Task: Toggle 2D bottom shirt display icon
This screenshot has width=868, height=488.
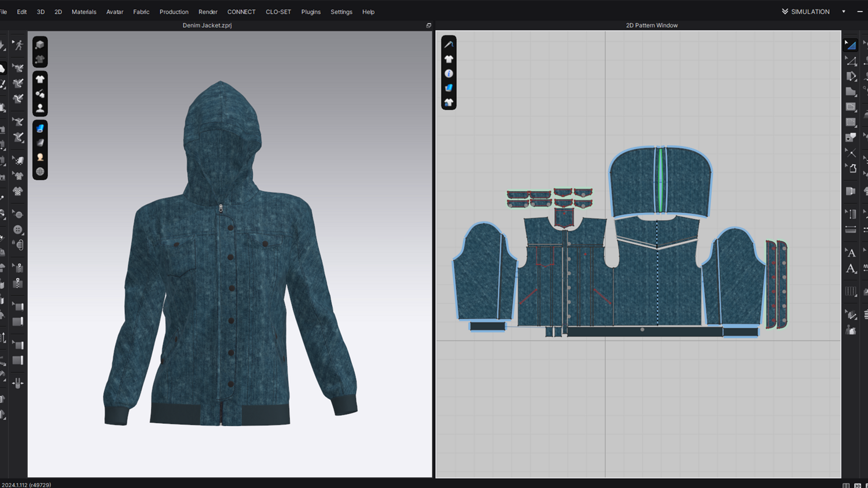Action: [x=448, y=102]
